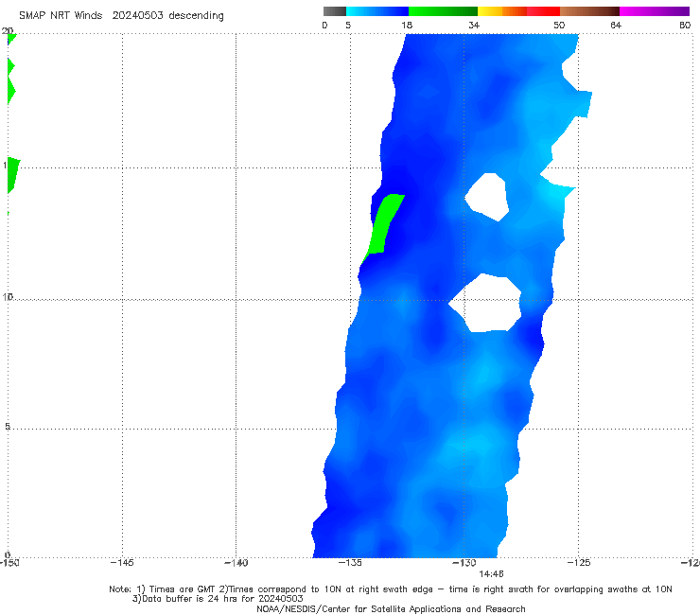700x615 pixels.
Task: Click the note "3)Data buffer is 24 hrs for 20240503"
Action: coord(218,599)
